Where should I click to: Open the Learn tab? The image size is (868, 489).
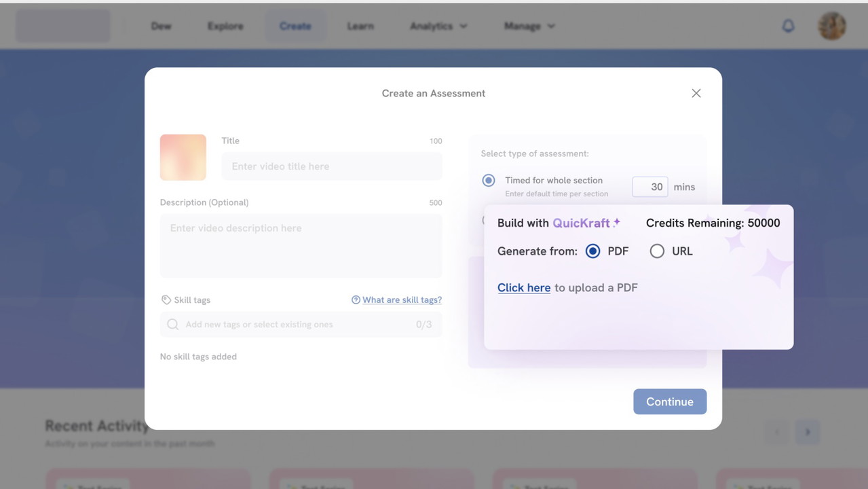click(x=360, y=26)
